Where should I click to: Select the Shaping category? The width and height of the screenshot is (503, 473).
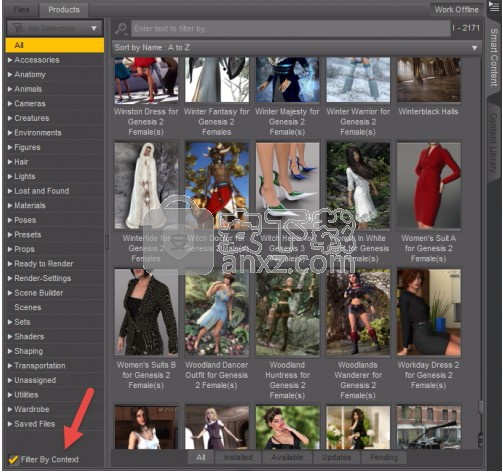(55, 351)
